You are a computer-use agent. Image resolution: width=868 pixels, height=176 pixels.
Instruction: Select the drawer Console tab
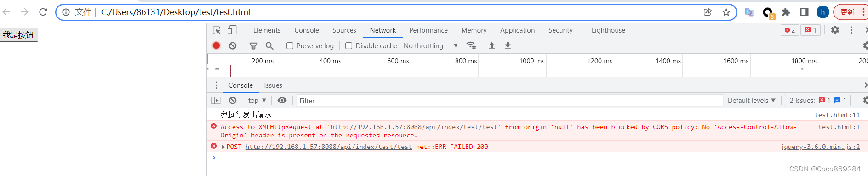240,85
